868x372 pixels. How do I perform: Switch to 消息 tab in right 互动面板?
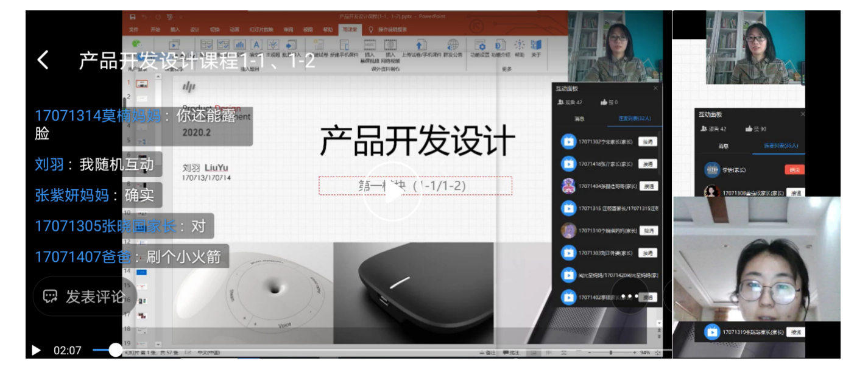coord(723,146)
